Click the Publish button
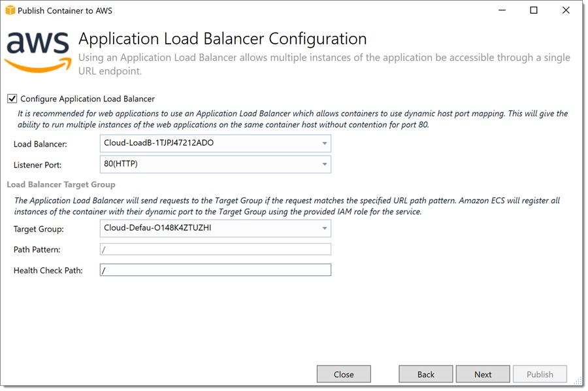This screenshot has width=588, height=391. click(x=540, y=374)
